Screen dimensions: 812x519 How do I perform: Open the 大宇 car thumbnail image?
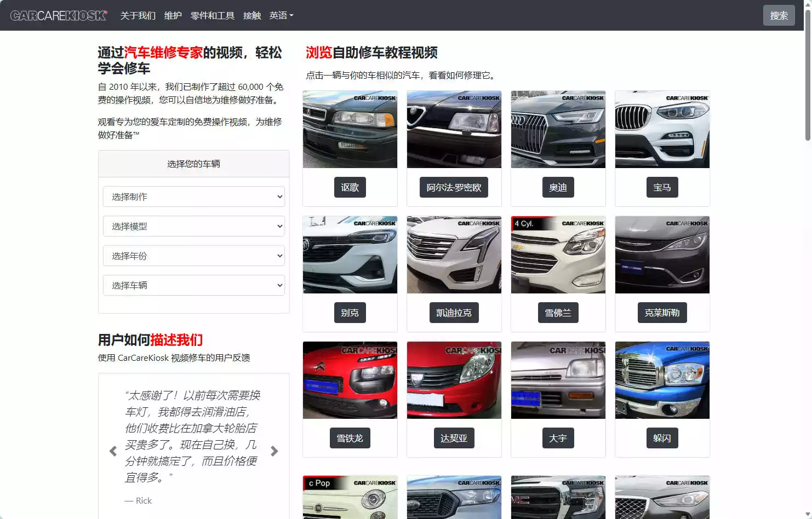[x=558, y=380]
